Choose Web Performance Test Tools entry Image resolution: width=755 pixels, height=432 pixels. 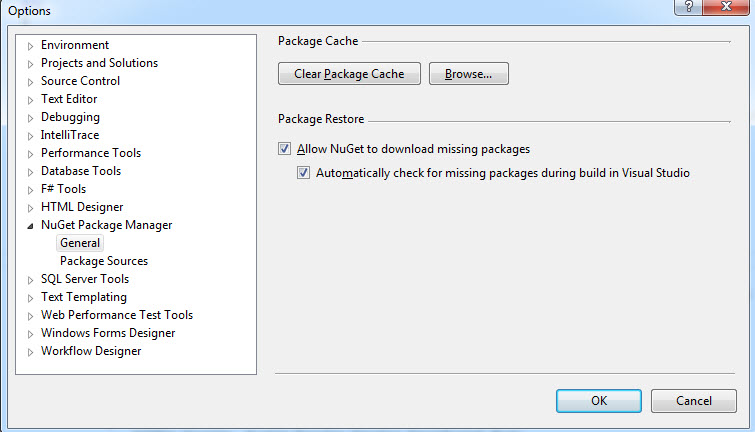click(x=117, y=315)
